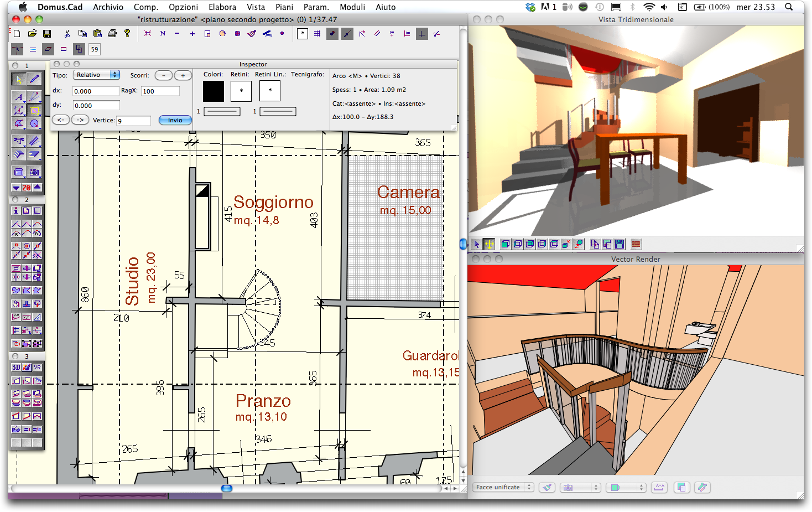Screen dimensions: 812x512
Task: Toggle the grid display button
Action: pyautogui.click(x=317, y=34)
